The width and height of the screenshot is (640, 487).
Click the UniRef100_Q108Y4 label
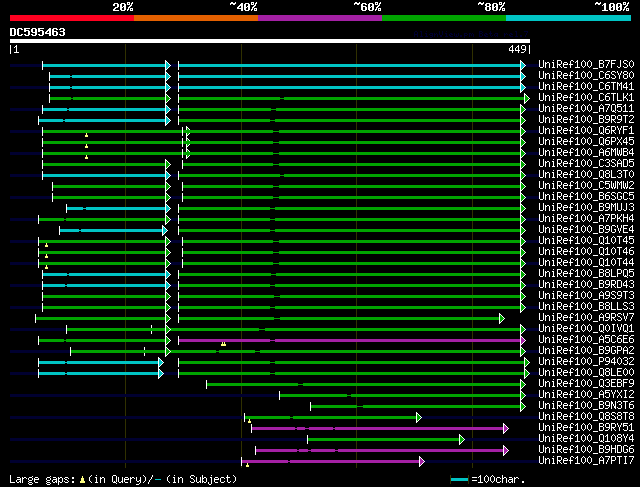(586, 439)
